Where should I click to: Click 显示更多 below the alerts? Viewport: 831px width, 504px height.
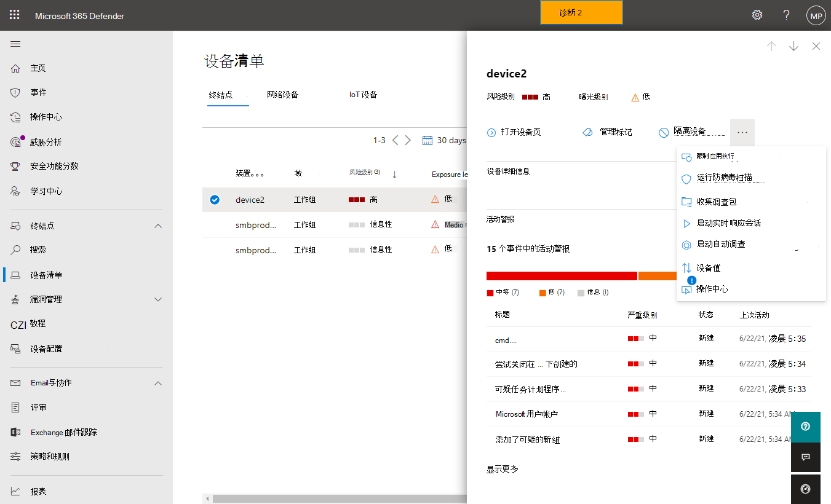tap(503, 469)
